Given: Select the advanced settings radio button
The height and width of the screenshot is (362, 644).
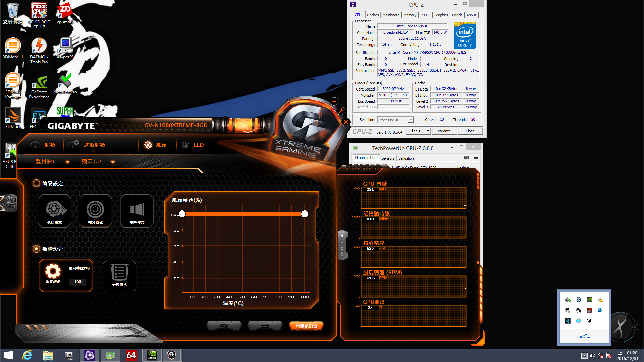Looking at the screenshot, I should (36, 249).
